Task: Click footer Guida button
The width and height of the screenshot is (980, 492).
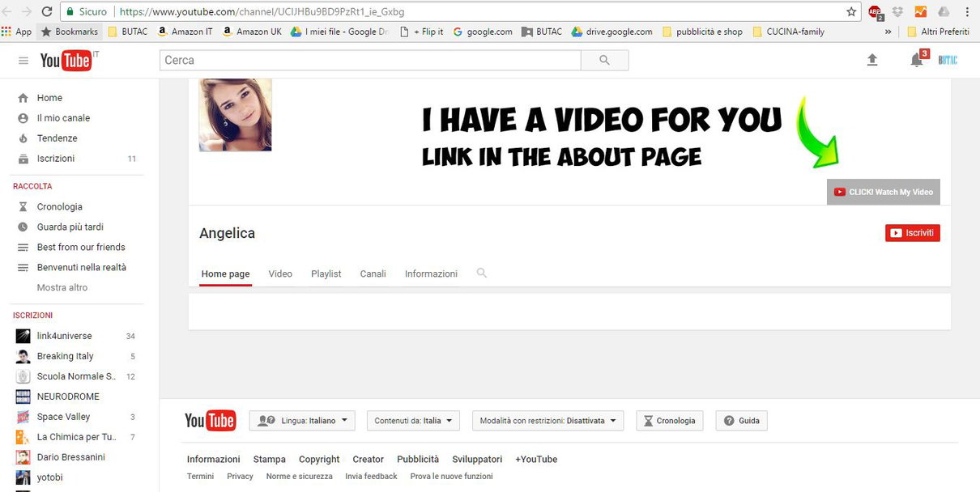Action: pyautogui.click(x=741, y=421)
